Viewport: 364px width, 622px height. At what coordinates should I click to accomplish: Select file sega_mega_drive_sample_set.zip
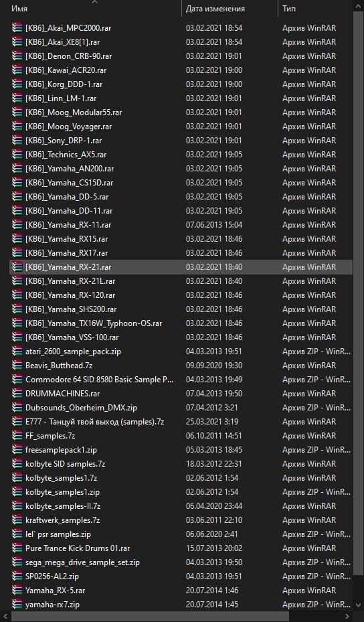(82, 562)
